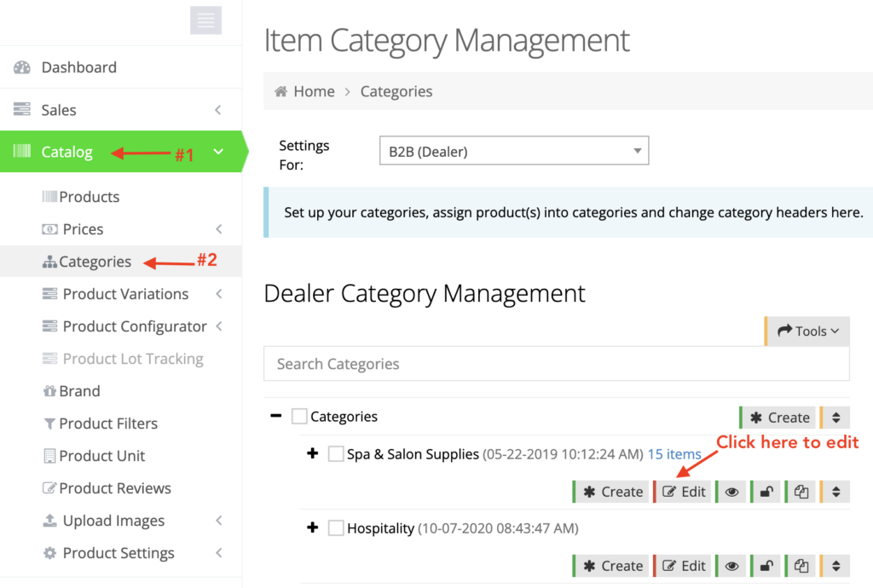Screen dimensions: 873x588
Task: Click Create button for root Categories
Action: click(778, 418)
